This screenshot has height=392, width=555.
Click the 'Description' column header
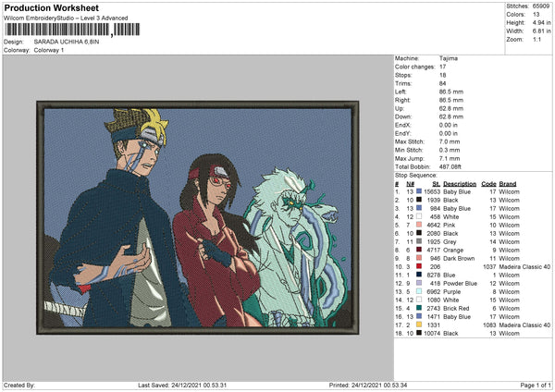coord(460,184)
